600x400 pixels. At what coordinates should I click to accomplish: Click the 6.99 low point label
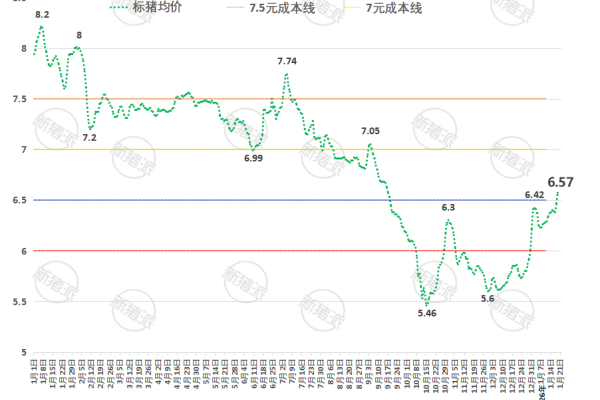click(254, 158)
